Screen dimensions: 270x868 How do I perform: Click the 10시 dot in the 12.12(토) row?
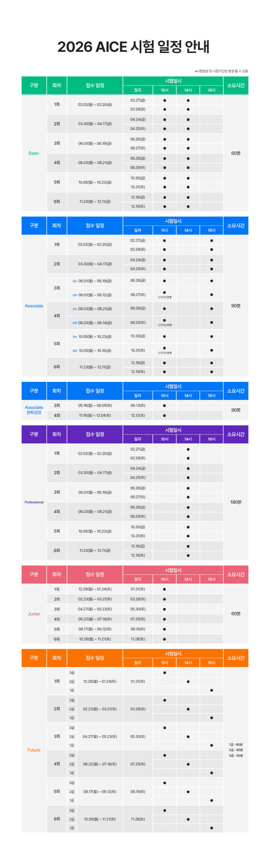pos(164,415)
